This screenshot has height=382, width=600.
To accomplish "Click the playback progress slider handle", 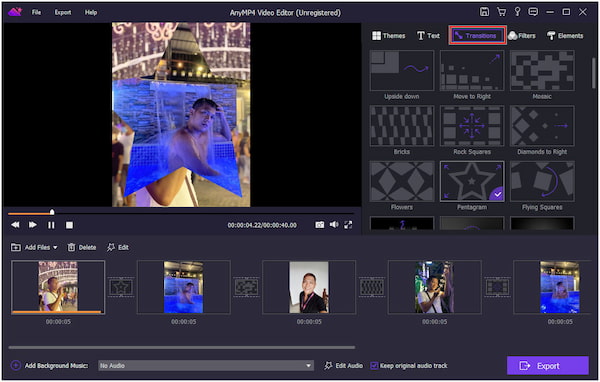I will 52,212.
